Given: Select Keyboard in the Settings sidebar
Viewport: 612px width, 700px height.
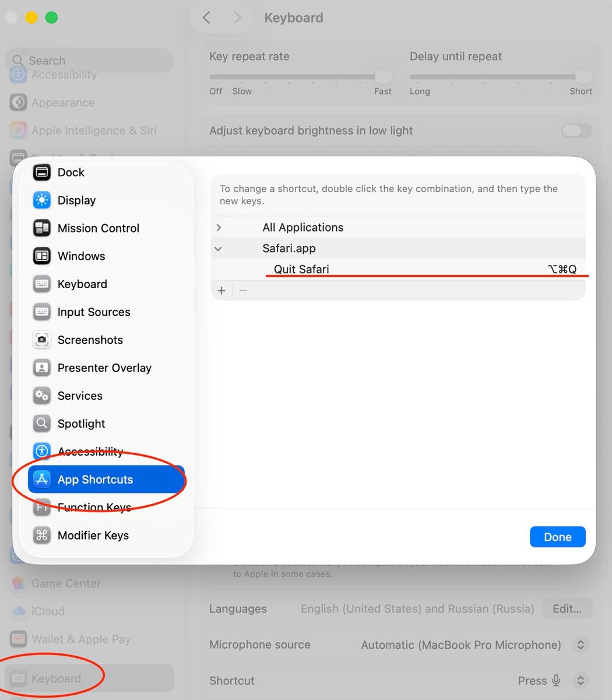Looking at the screenshot, I should [89, 678].
